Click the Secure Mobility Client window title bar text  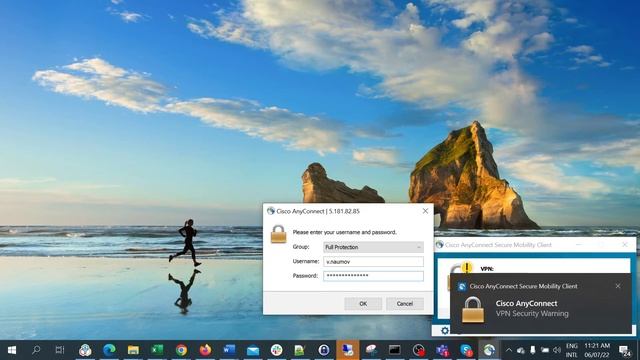click(x=498, y=244)
